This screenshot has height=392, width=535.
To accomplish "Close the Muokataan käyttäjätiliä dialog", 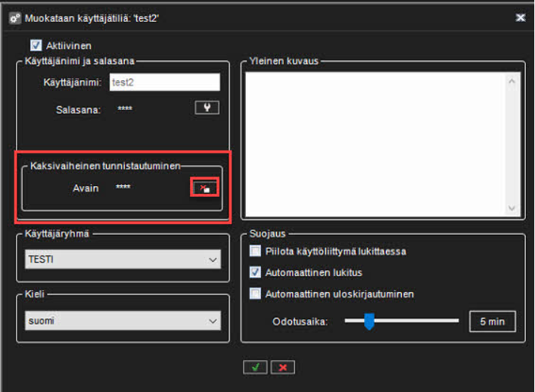I will pyautogui.click(x=521, y=17).
